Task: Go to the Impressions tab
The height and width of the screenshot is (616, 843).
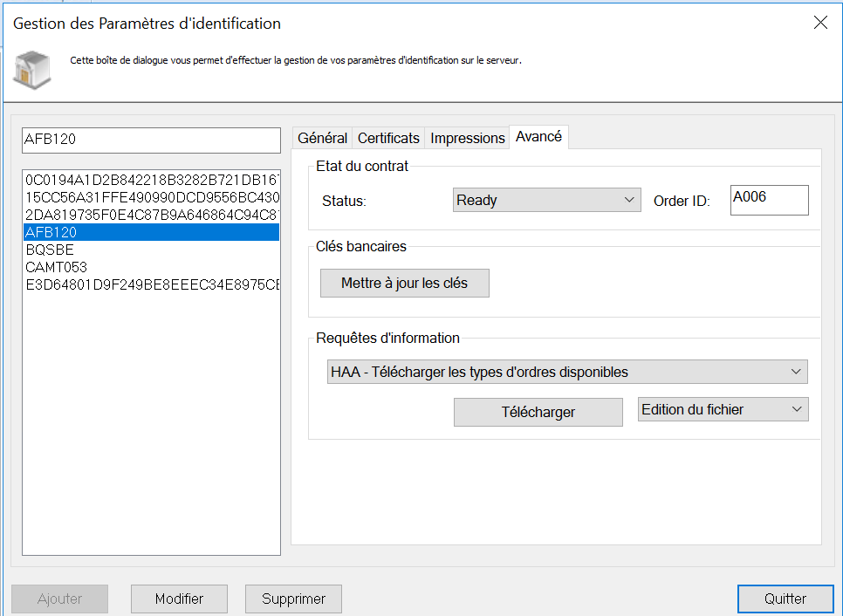Action: (x=468, y=138)
